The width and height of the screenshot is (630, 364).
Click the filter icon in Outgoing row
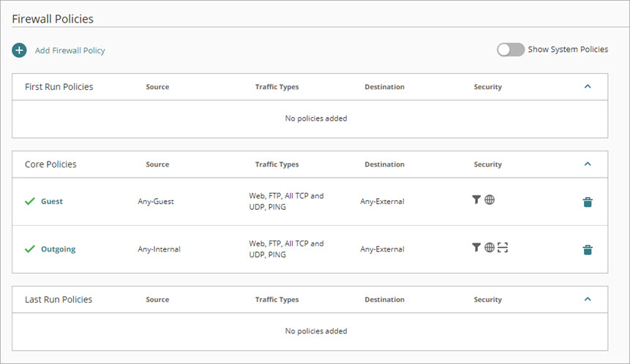click(x=476, y=248)
